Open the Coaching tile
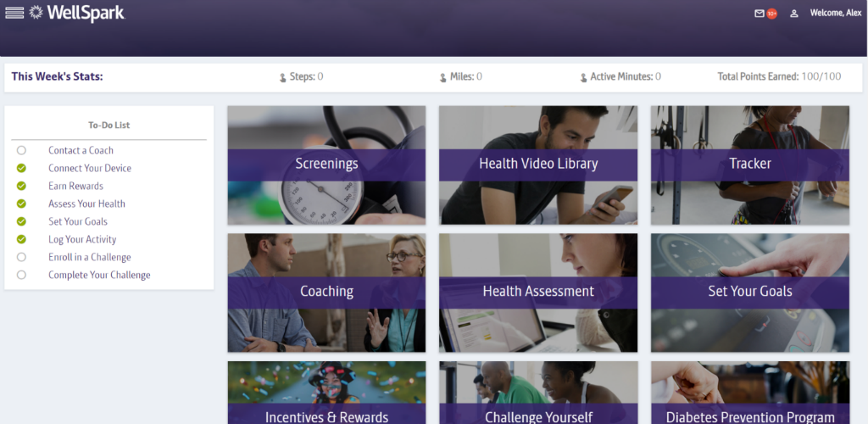The width and height of the screenshot is (868, 424). click(326, 293)
